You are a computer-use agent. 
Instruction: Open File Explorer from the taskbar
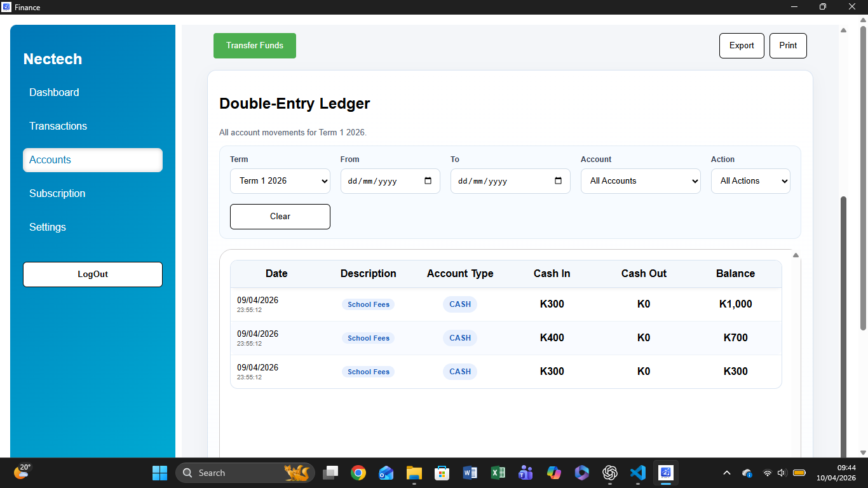(414, 473)
